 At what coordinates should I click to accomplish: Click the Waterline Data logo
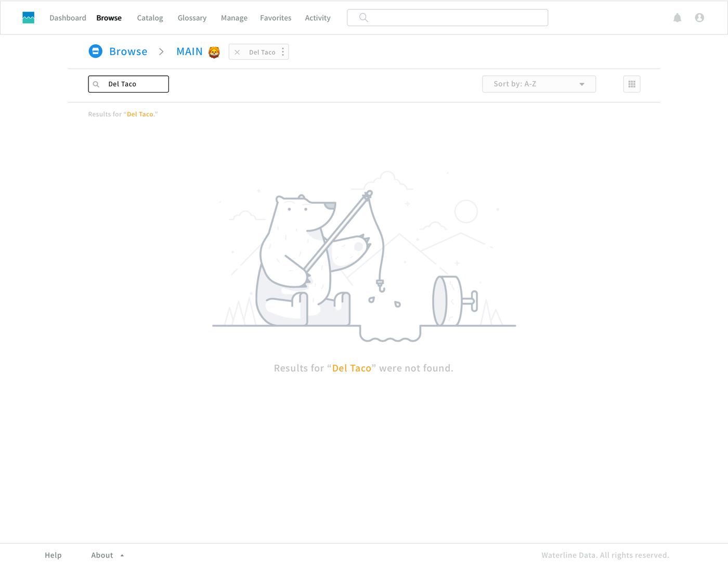coord(29,18)
